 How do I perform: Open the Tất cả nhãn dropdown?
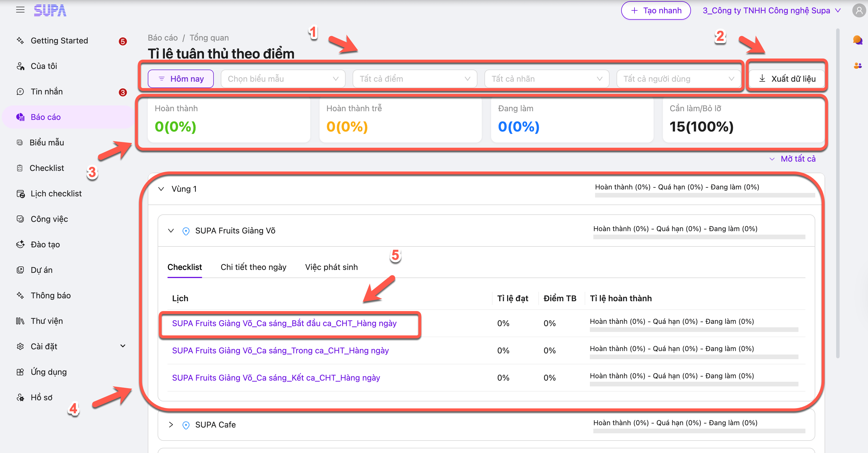pyautogui.click(x=546, y=79)
